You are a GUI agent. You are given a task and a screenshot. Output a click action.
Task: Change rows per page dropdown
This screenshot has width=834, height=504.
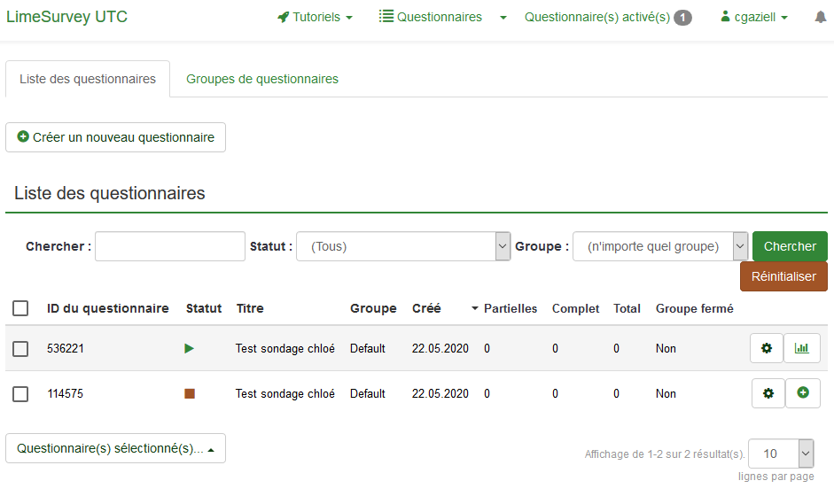[781, 454]
